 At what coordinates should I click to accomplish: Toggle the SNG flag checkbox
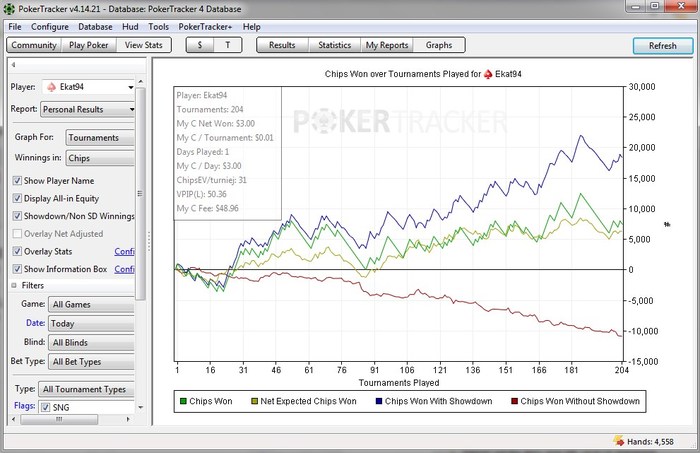pyautogui.click(x=45, y=407)
